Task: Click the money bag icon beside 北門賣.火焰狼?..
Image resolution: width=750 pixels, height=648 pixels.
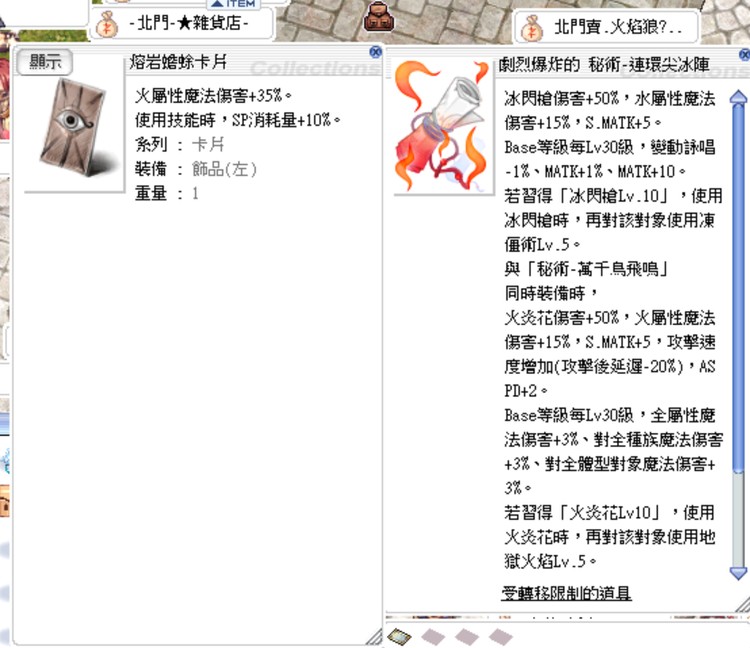Action: tap(531, 28)
